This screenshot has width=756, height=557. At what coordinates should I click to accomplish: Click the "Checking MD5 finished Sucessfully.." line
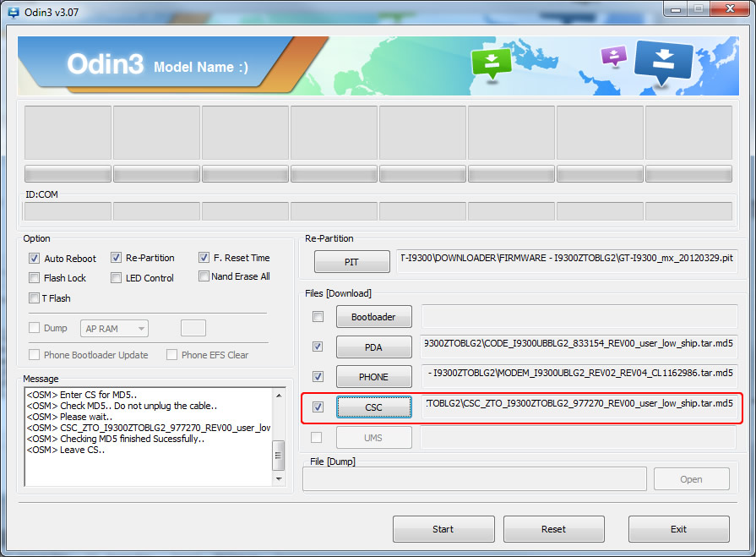116,439
